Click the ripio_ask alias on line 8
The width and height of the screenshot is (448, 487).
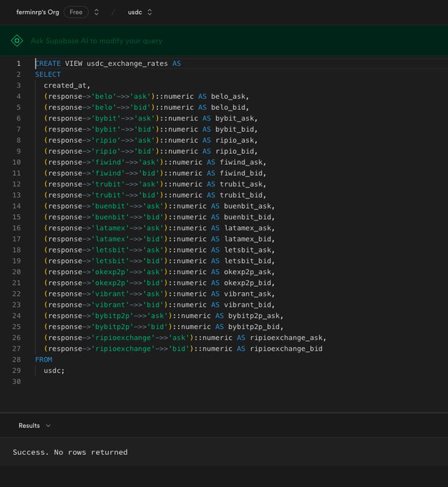234,141
